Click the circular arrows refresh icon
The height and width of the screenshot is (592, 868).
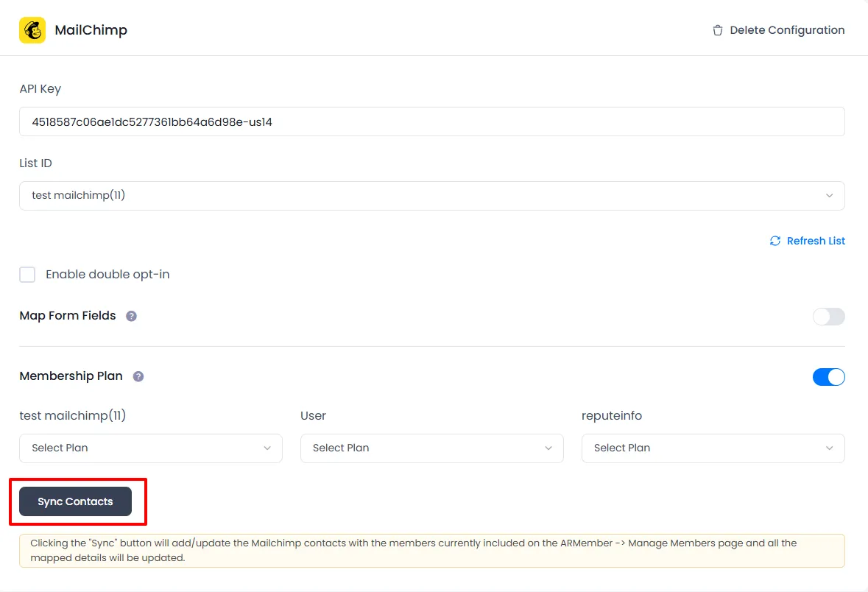775,241
